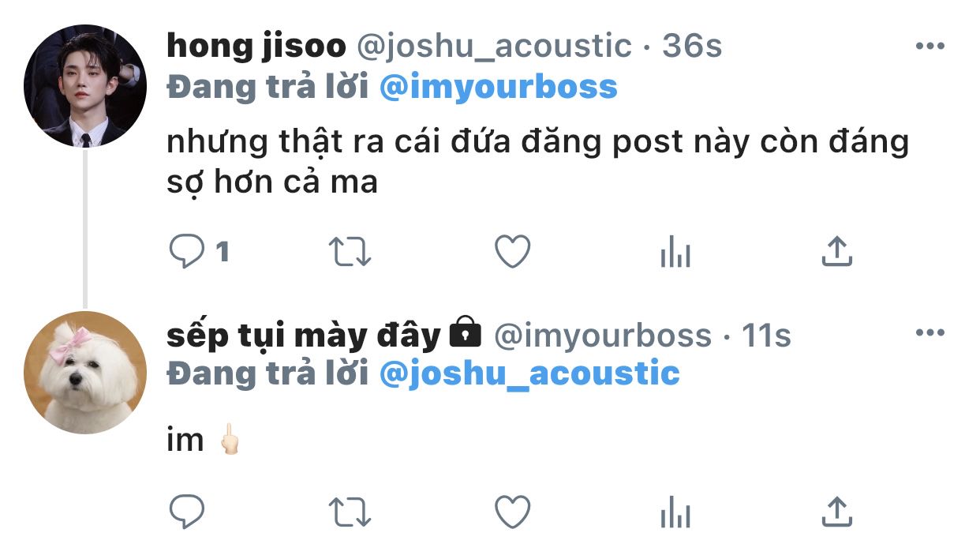Open the hong jisoo display name
The width and height of the screenshot is (980, 544).
(256, 47)
